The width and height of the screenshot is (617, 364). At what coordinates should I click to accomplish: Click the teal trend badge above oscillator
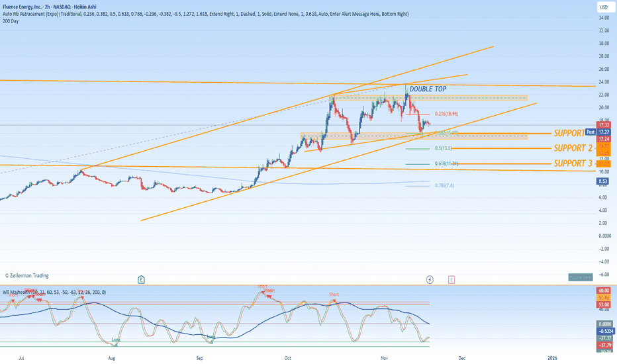pos(581,277)
